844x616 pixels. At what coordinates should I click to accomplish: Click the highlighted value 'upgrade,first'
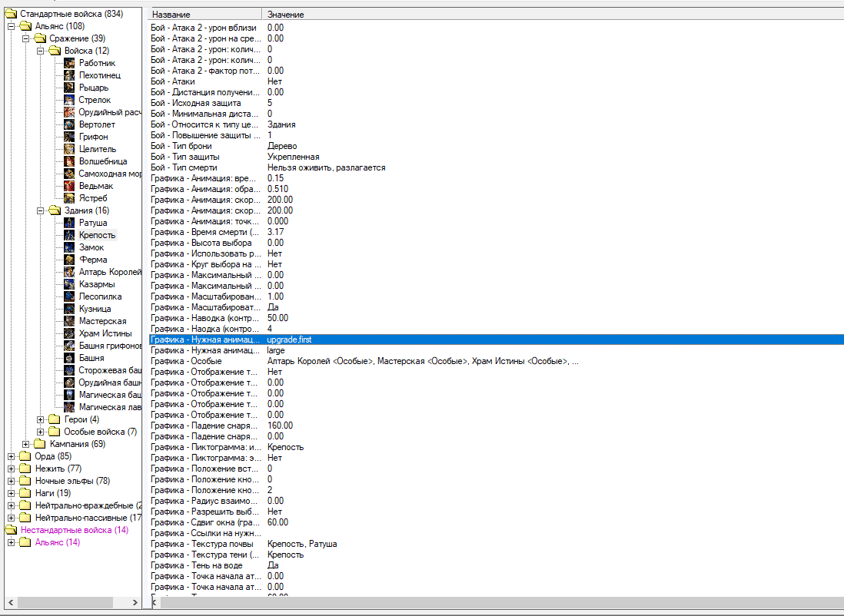click(x=289, y=339)
